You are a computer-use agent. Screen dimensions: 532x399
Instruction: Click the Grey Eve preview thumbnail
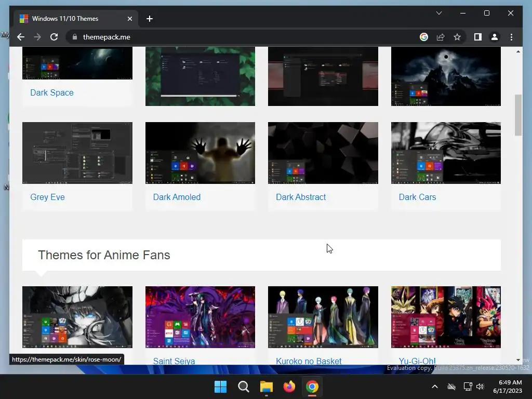[x=77, y=153]
